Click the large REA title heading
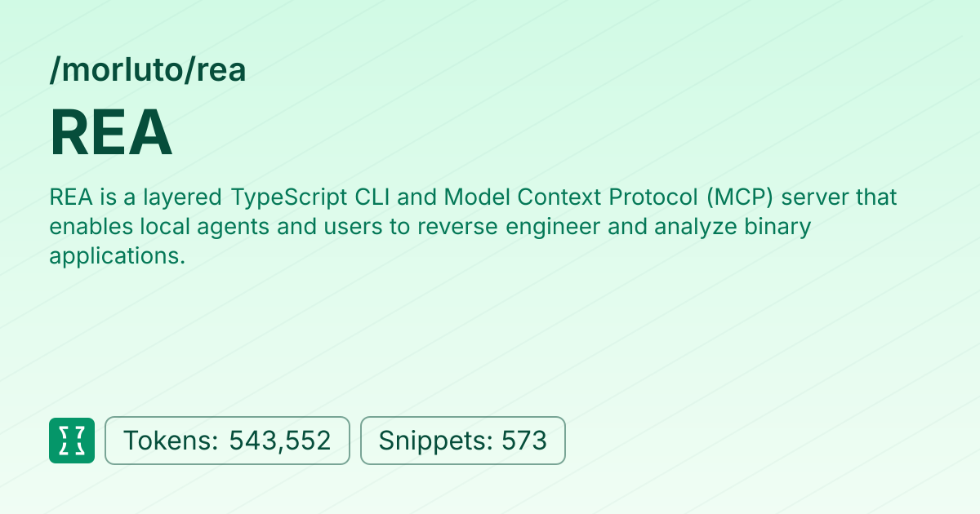 (x=111, y=133)
